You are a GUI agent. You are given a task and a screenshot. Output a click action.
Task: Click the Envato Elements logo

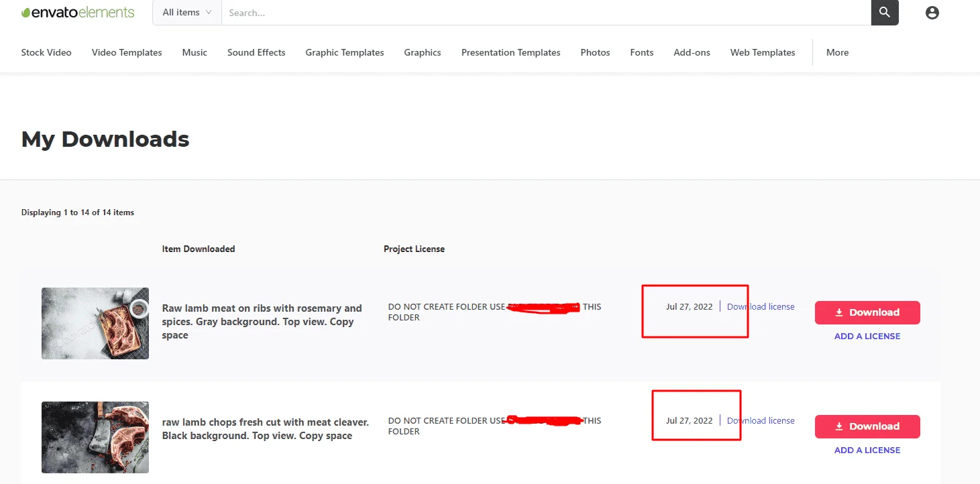78,12
